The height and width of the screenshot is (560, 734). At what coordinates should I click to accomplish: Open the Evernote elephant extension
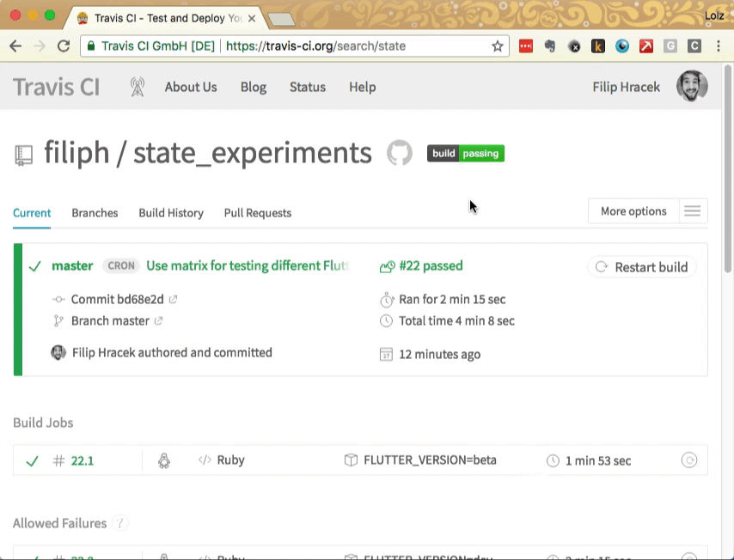pos(550,46)
